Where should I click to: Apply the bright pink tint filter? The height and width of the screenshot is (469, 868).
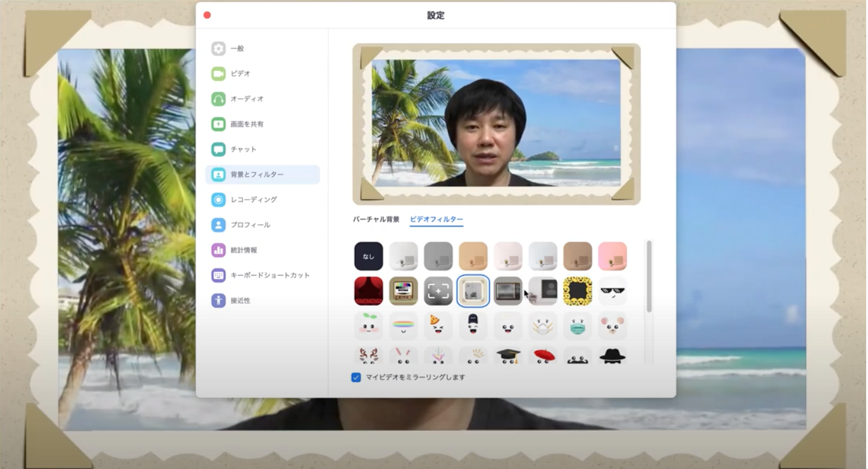612,257
